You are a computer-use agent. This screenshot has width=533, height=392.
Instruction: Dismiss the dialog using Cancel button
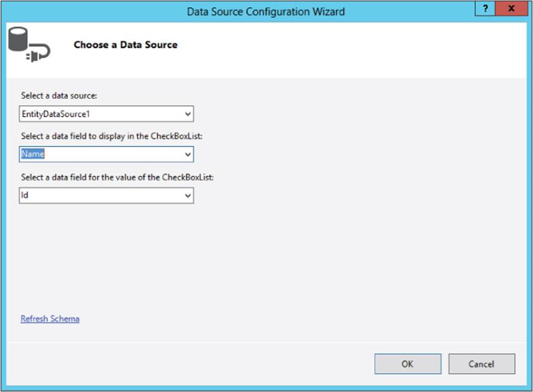pyautogui.click(x=482, y=364)
